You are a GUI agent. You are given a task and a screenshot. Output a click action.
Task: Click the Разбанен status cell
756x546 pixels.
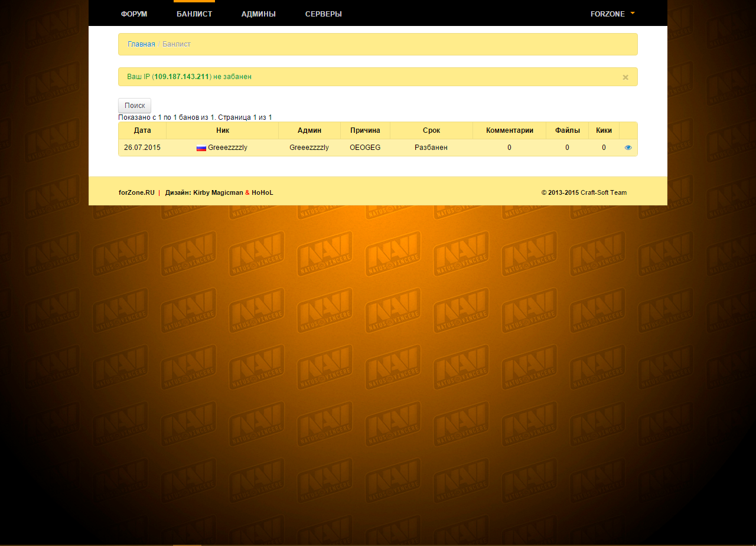(x=431, y=148)
